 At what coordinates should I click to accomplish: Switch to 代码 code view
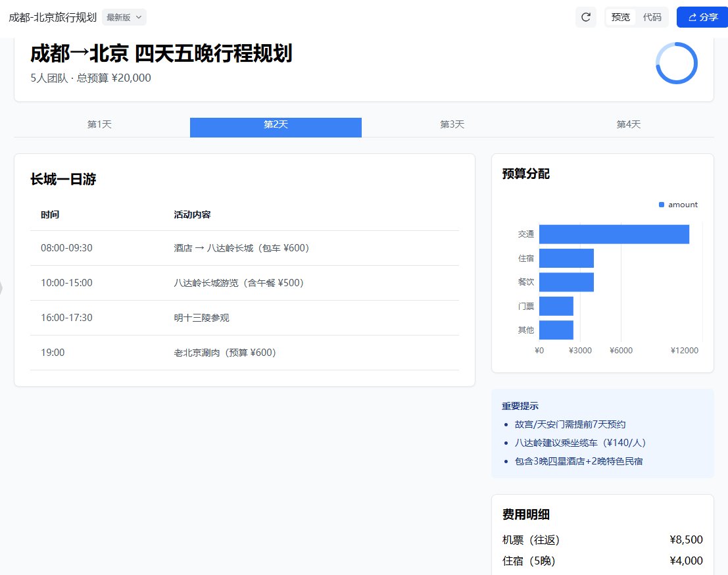pos(652,17)
